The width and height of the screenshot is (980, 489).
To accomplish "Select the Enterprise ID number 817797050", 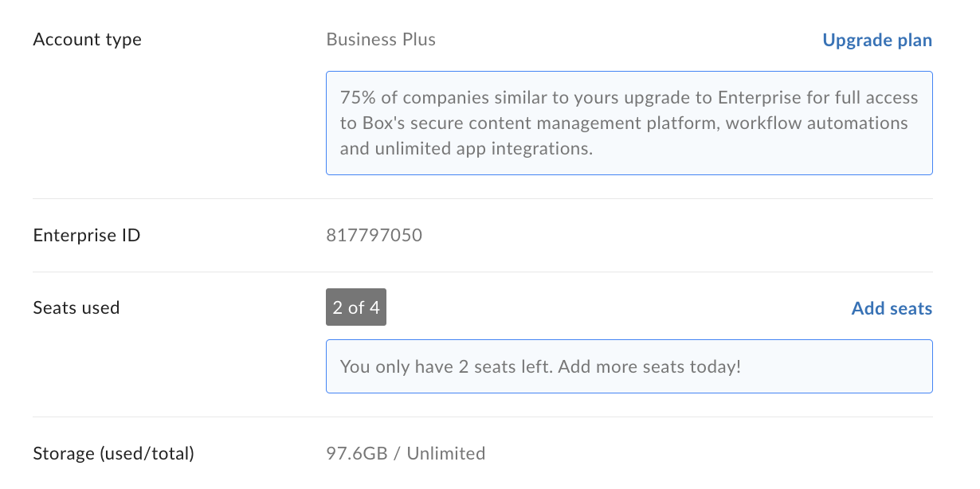I will coord(374,235).
